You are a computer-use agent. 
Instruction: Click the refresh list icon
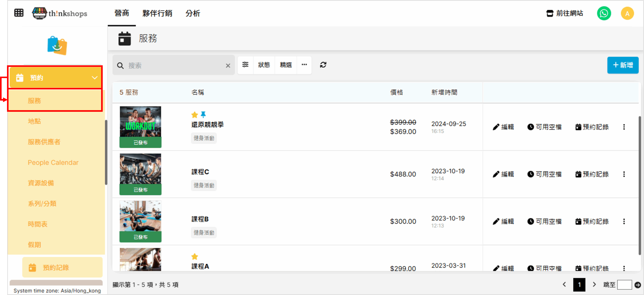click(323, 65)
